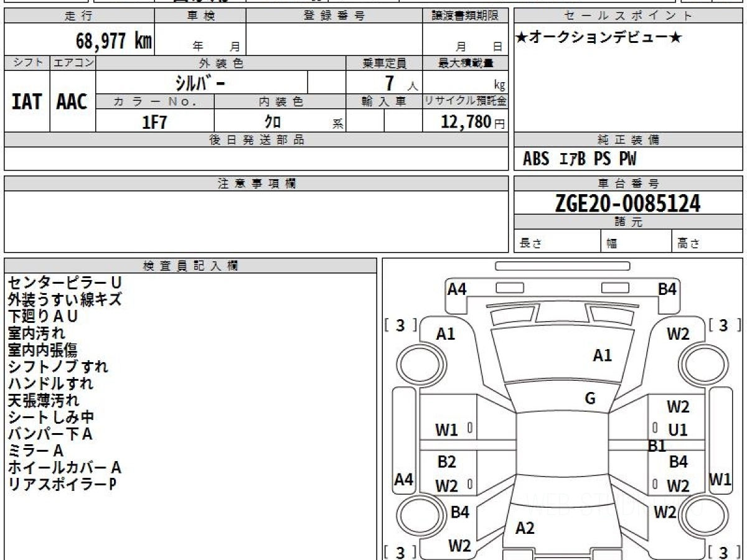Click the 外装色 header
The height and width of the screenshot is (560, 747).
(x=221, y=63)
